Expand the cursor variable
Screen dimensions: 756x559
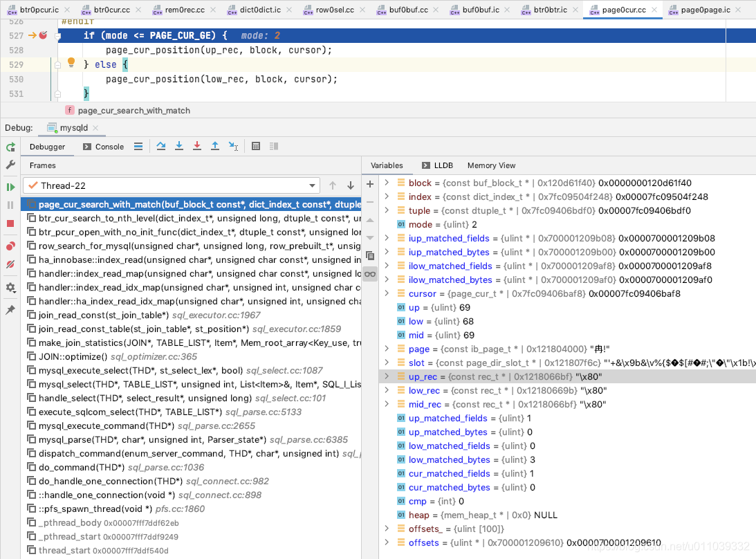click(x=387, y=293)
